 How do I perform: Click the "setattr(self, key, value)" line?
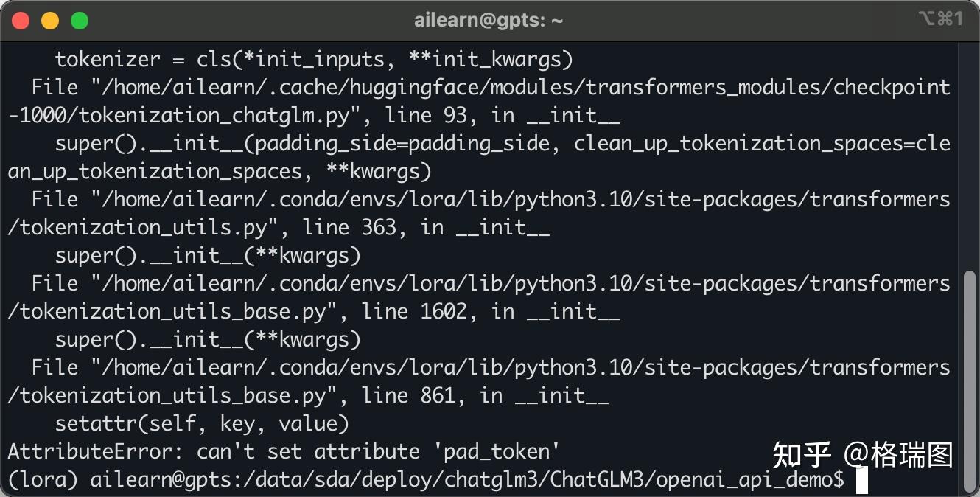(201, 424)
